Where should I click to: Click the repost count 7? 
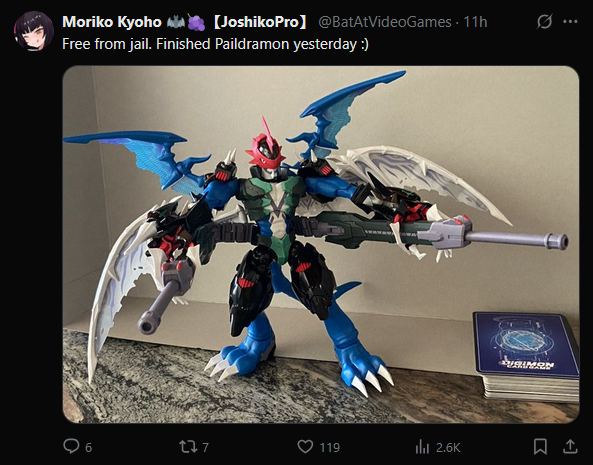[x=205, y=448]
